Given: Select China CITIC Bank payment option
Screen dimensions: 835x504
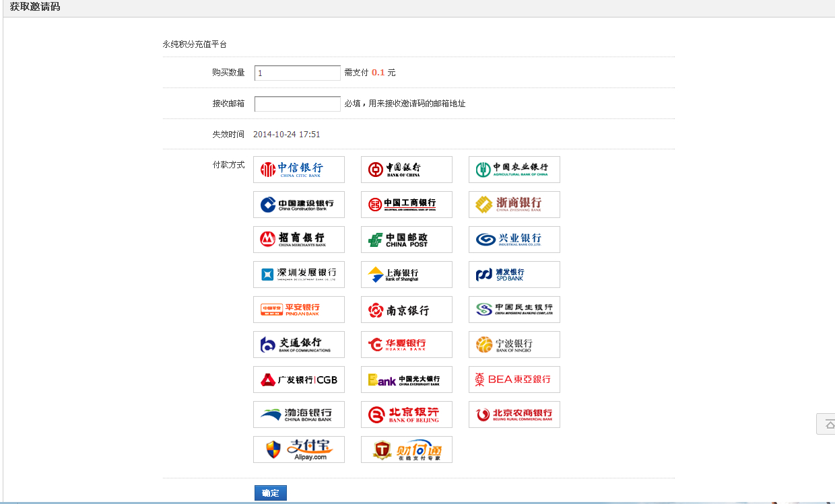Looking at the screenshot, I should [298, 170].
